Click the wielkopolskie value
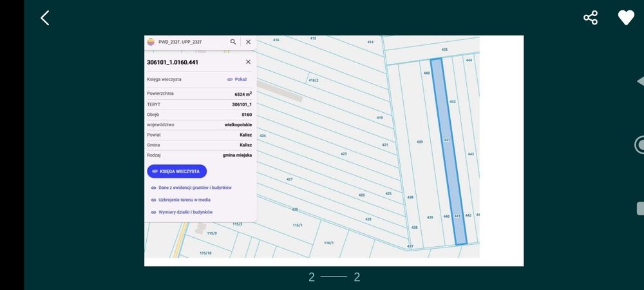The height and width of the screenshot is (290, 644). pyautogui.click(x=238, y=125)
